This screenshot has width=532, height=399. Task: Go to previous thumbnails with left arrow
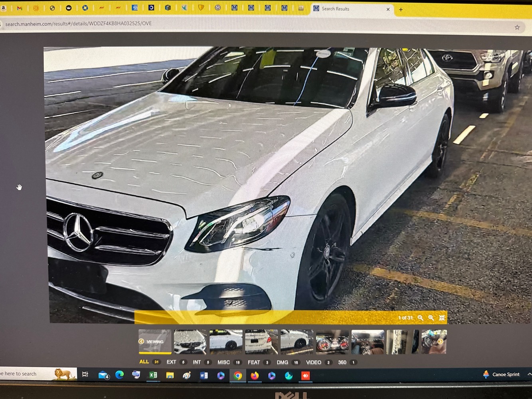pos(141,342)
